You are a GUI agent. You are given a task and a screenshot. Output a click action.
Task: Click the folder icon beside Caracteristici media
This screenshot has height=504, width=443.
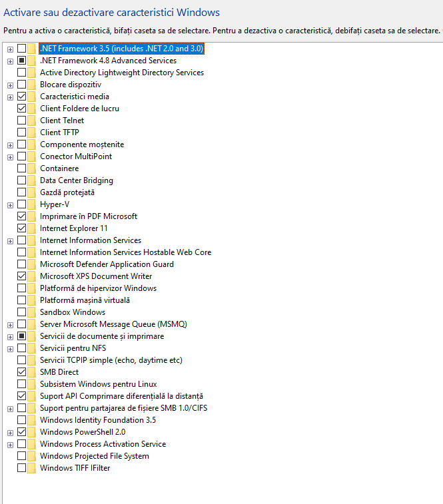tap(31, 97)
